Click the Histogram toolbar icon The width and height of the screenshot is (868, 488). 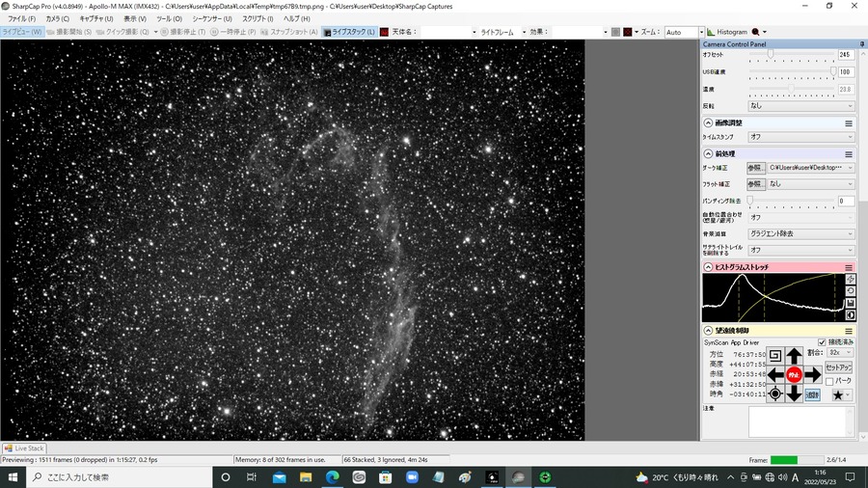click(727, 32)
